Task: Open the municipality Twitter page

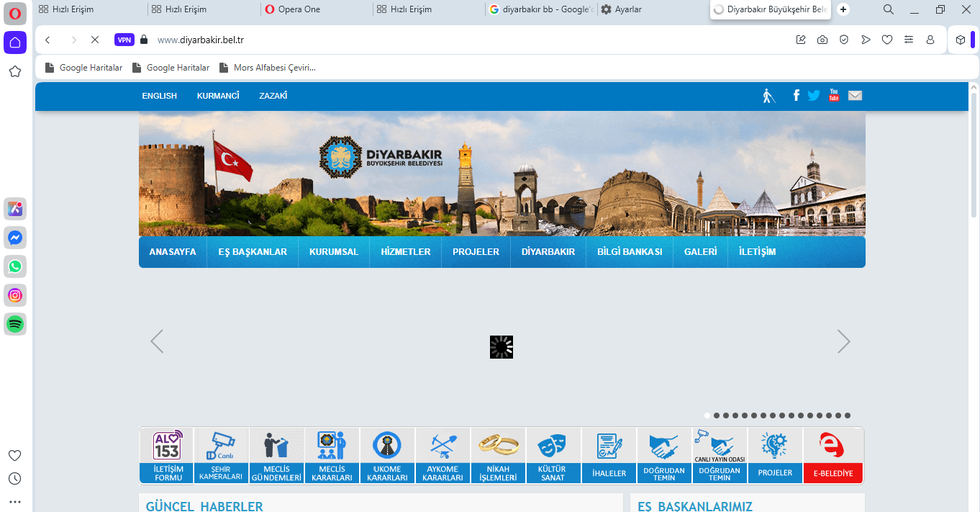Action: pos(814,95)
